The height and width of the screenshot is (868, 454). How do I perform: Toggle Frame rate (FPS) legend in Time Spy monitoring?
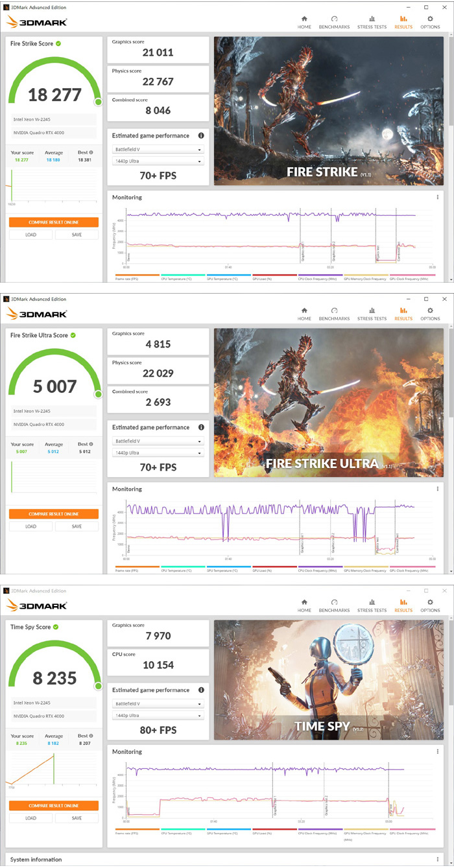pyautogui.click(x=136, y=831)
